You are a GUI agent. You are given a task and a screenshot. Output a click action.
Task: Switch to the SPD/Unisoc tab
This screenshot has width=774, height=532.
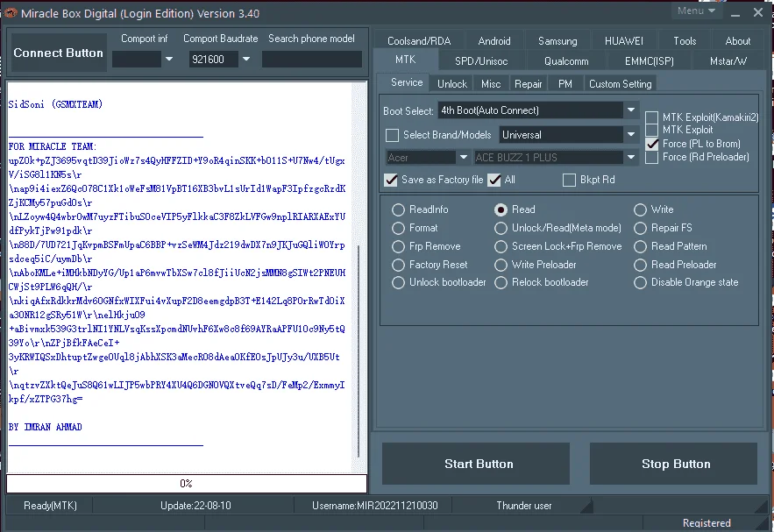tap(481, 61)
